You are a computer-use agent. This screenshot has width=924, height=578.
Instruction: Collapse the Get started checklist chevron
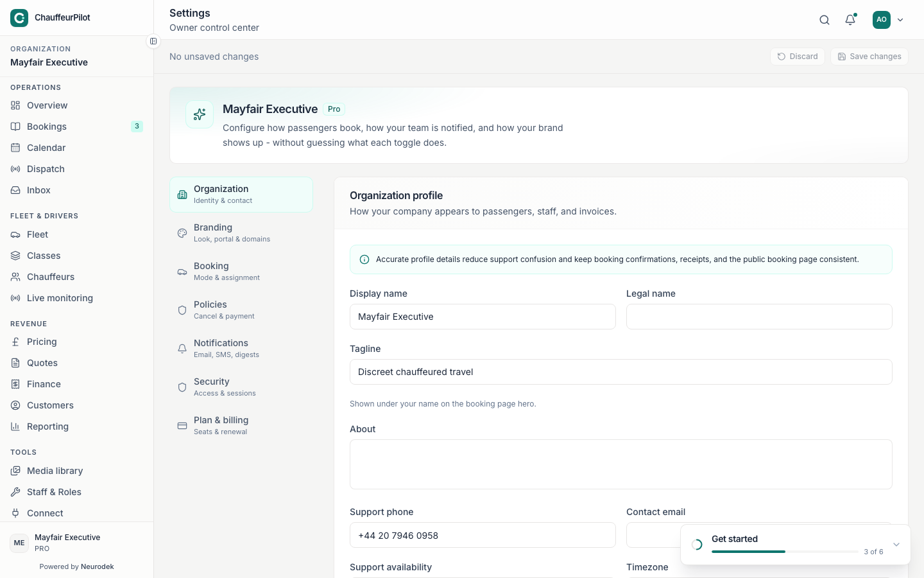point(896,545)
